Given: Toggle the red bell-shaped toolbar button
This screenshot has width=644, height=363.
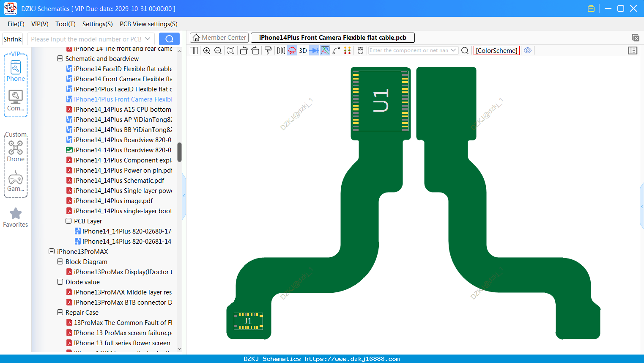Looking at the screenshot, I should point(292,50).
